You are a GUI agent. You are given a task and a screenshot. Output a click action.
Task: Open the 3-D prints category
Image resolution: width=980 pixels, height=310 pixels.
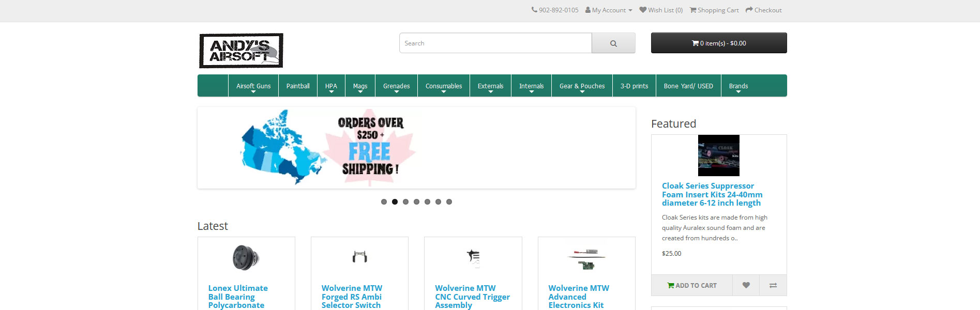[634, 86]
